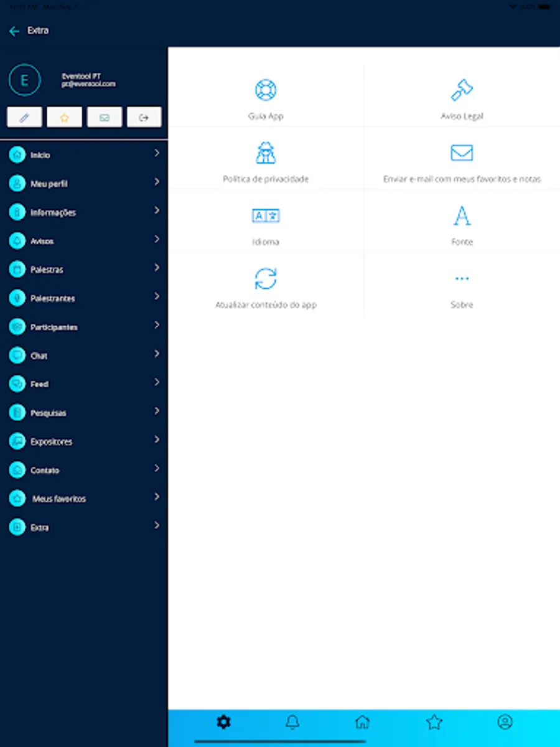Viewport: 560px width, 747px height.
Task: Expand the Chat row chevron
Action: pos(157,354)
